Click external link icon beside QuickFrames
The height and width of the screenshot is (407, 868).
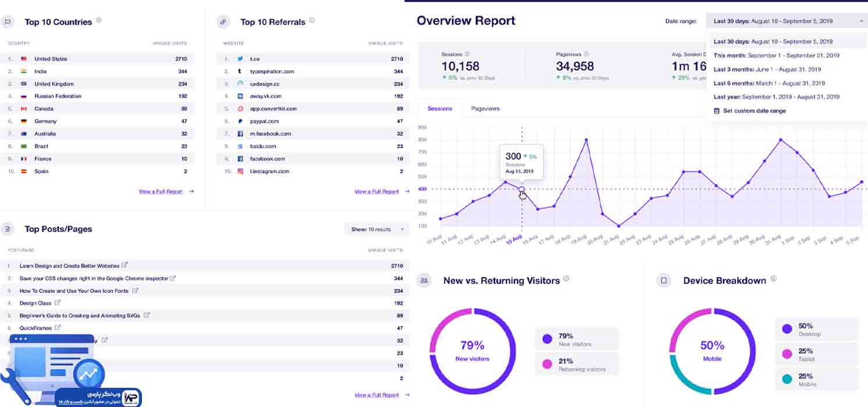click(x=57, y=328)
